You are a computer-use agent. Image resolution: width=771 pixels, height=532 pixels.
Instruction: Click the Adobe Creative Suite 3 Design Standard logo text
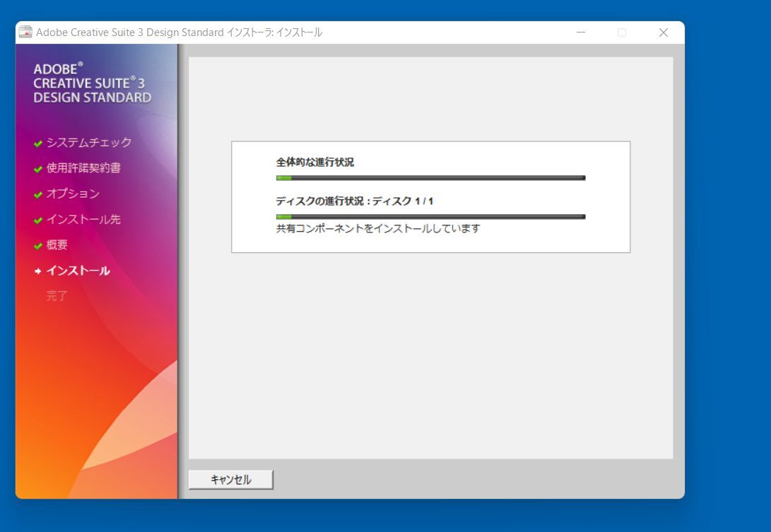tap(93, 83)
